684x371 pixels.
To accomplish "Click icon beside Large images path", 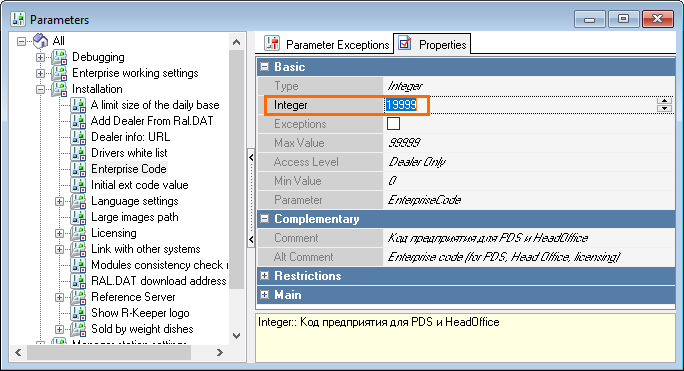I will tap(79, 217).
